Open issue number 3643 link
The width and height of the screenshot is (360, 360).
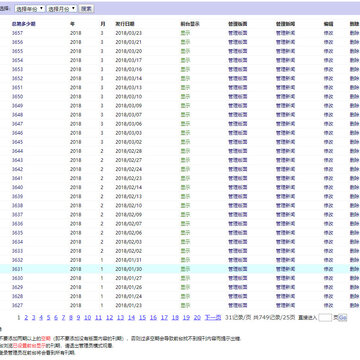click(x=17, y=160)
